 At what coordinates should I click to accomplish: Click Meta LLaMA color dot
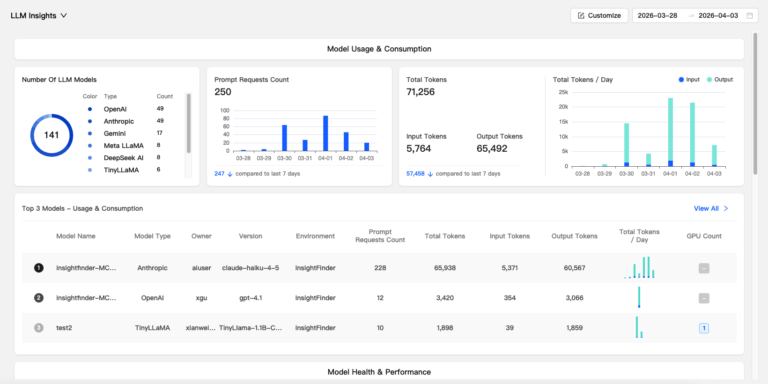point(90,145)
